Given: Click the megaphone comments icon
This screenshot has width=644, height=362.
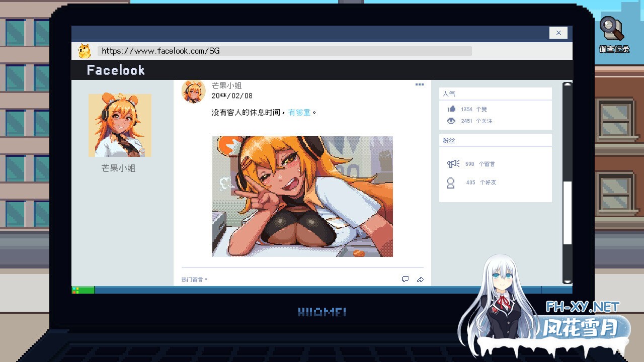Looking at the screenshot, I should pos(453,164).
